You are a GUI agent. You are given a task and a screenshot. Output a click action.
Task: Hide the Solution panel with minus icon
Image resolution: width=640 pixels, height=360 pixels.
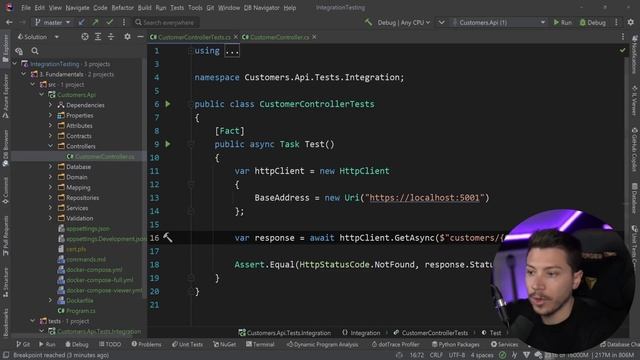click(140, 37)
